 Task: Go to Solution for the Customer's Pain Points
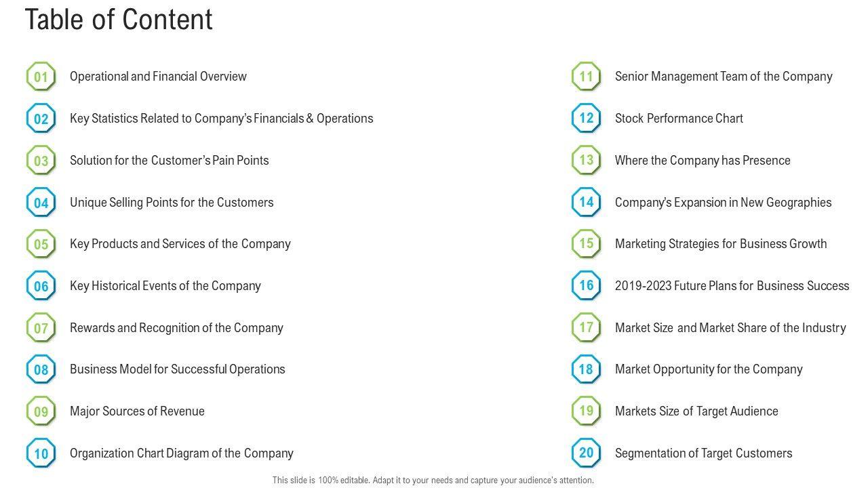(169, 161)
